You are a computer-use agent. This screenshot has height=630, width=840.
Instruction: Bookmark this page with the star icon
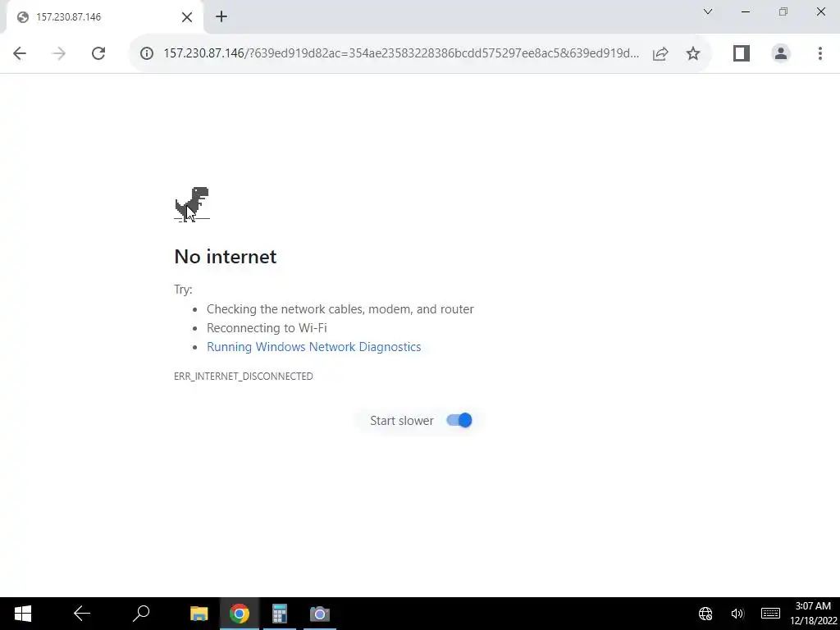point(692,53)
